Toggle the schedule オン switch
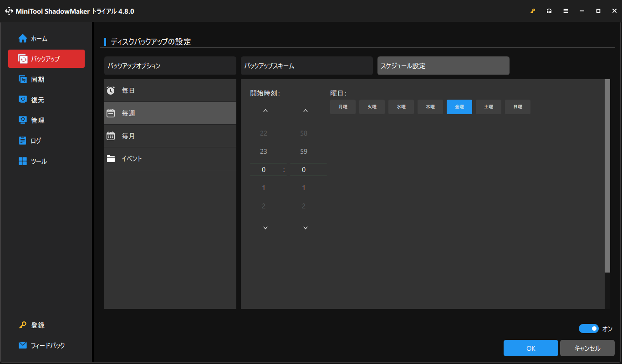The image size is (622, 364). point(589,329)
